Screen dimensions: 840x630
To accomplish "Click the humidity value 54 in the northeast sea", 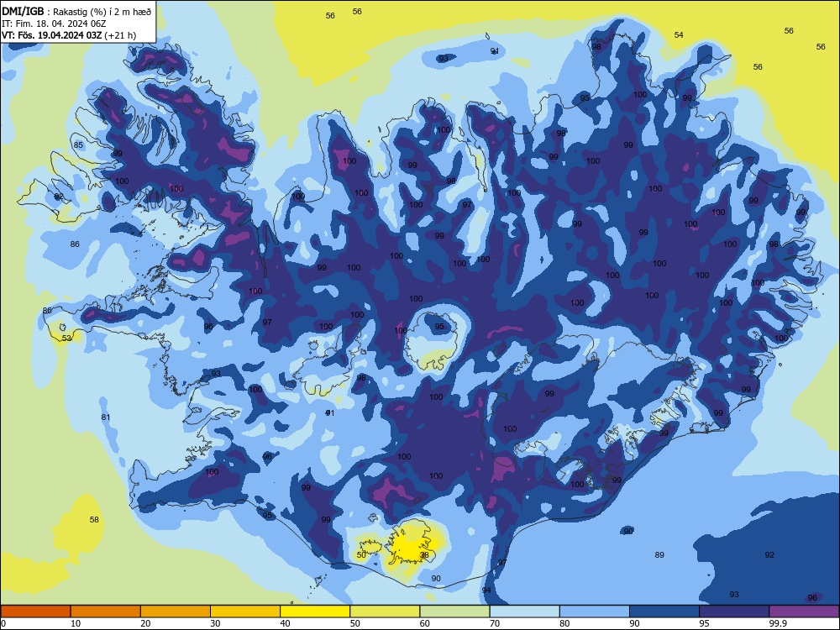I will point(679,34).
